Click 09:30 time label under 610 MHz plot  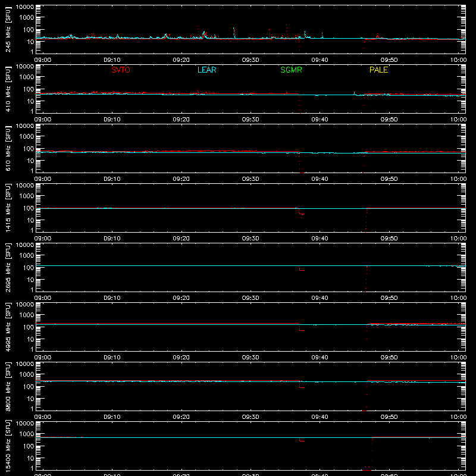pos(250,179)
